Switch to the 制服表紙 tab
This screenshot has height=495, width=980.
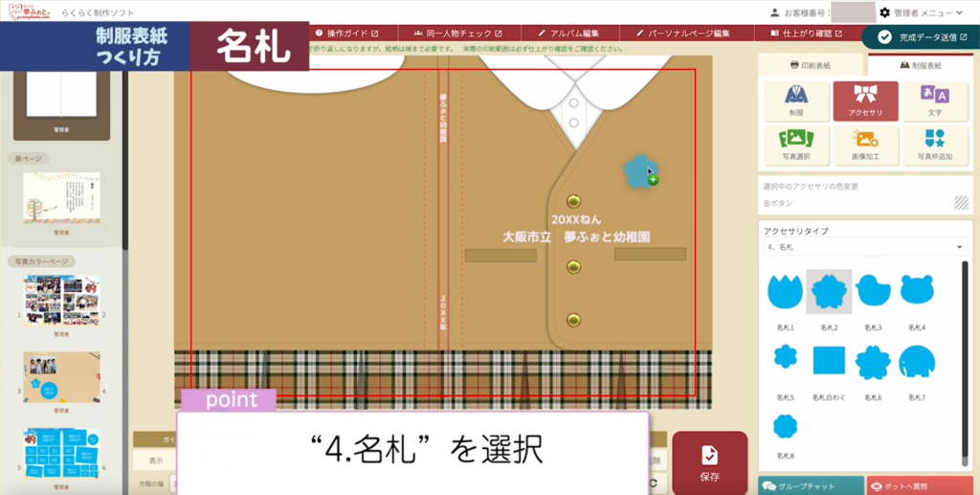tap(920, 65)
